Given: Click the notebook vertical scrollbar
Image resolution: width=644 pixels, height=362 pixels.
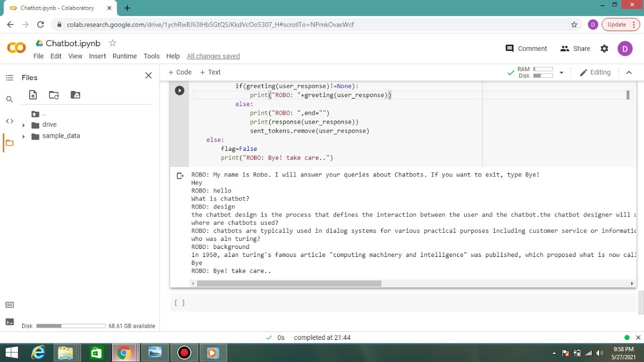Looking at the screenshot, I should click(x=641, y=303).
